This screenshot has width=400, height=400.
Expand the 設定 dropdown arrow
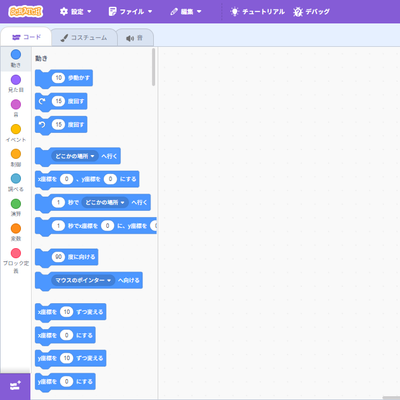[89, 12]
